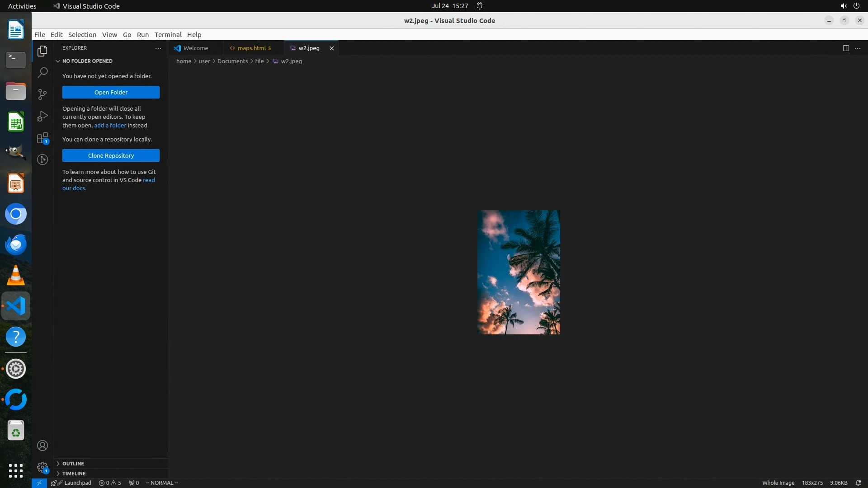The image size is (868, 488).
Task: Expand the Timeline section
Action: [x=74, y=474]
